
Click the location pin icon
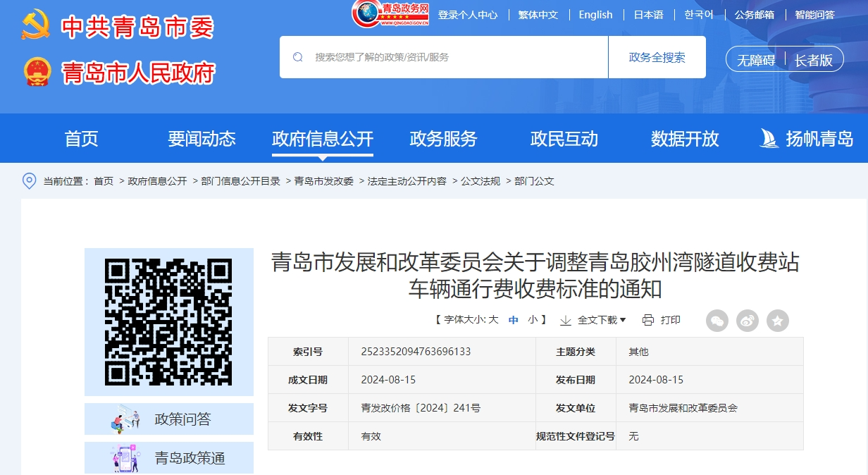(x=30, y=181)
